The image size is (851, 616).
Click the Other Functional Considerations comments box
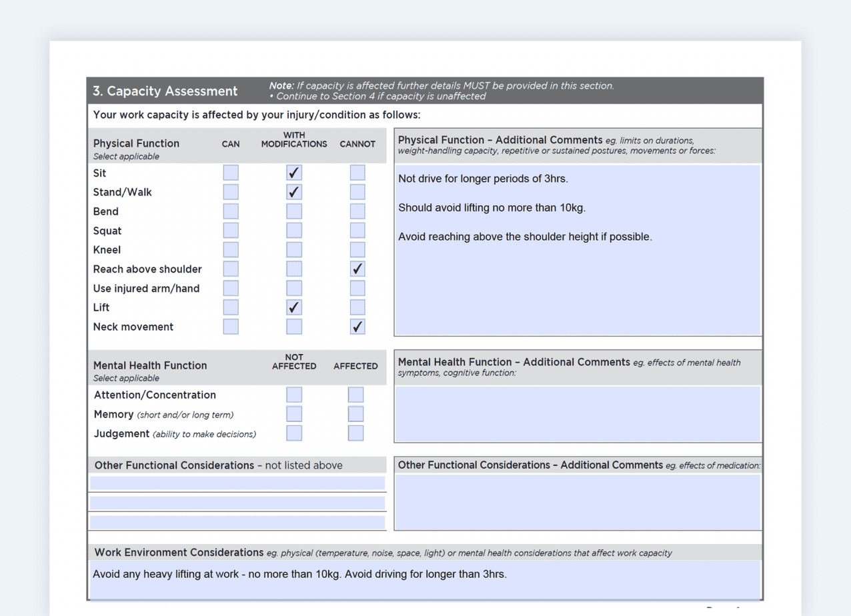click(578, 503)
